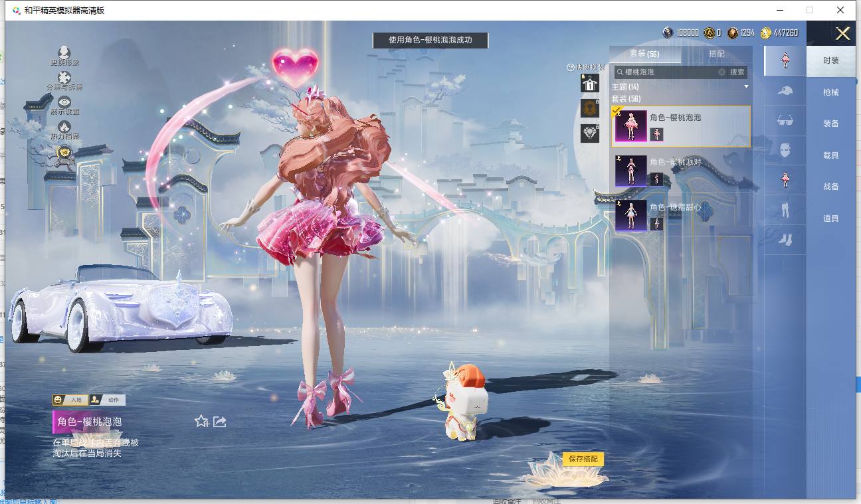Open 展示设置 eye icon settings
Image resolution: width=861 pixels, height=504 pixels.
[x=64, y=102]
